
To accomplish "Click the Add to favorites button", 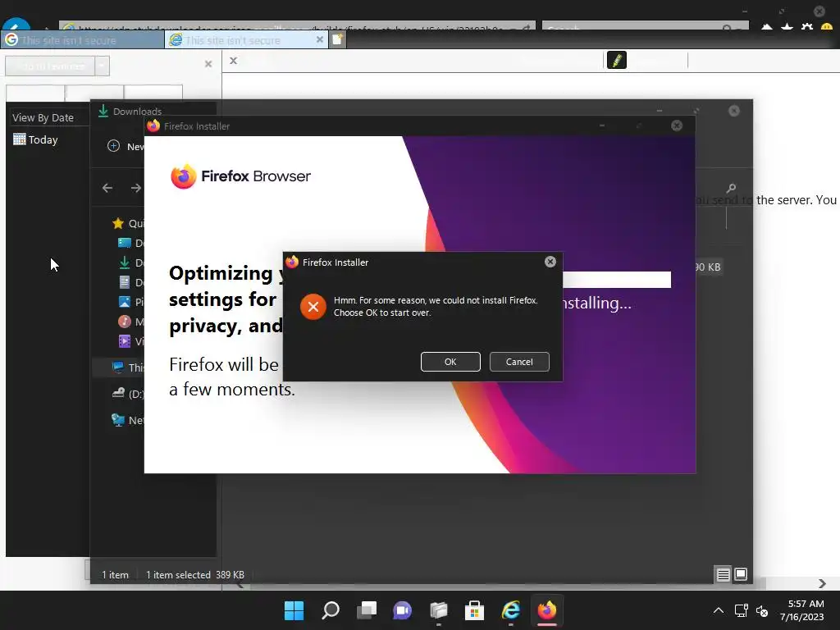I will tap(50, 66).
